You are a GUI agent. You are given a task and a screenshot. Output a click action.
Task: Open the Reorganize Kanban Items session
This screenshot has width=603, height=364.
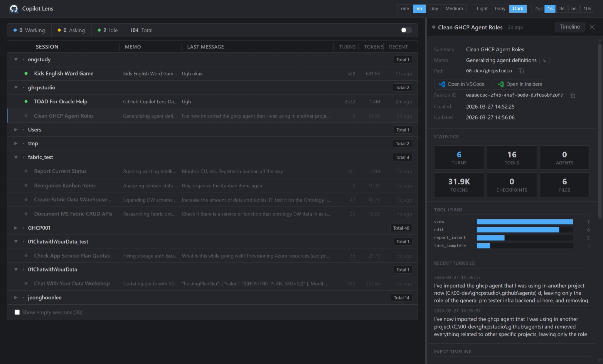(65, 186)
